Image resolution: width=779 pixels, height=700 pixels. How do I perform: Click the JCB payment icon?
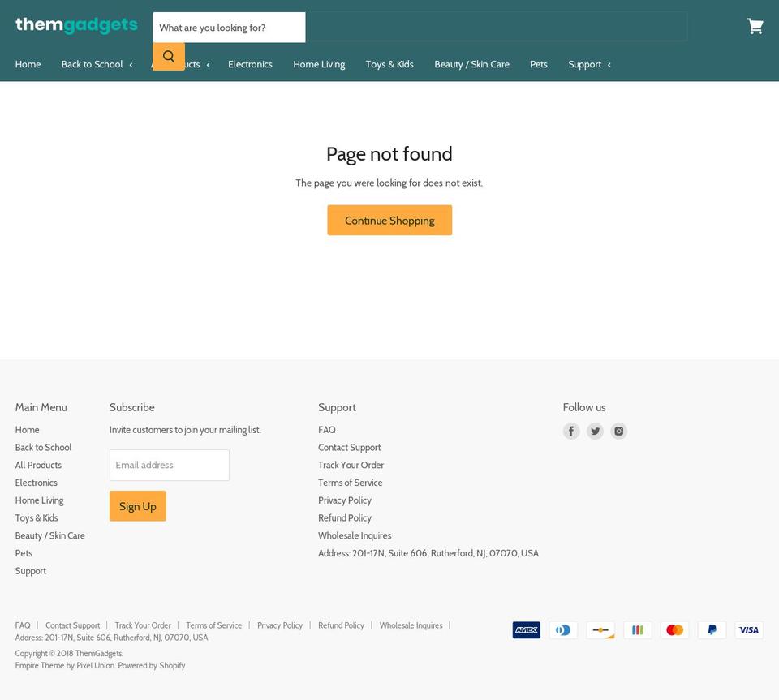pyautogui.click(x=638, y=630)
